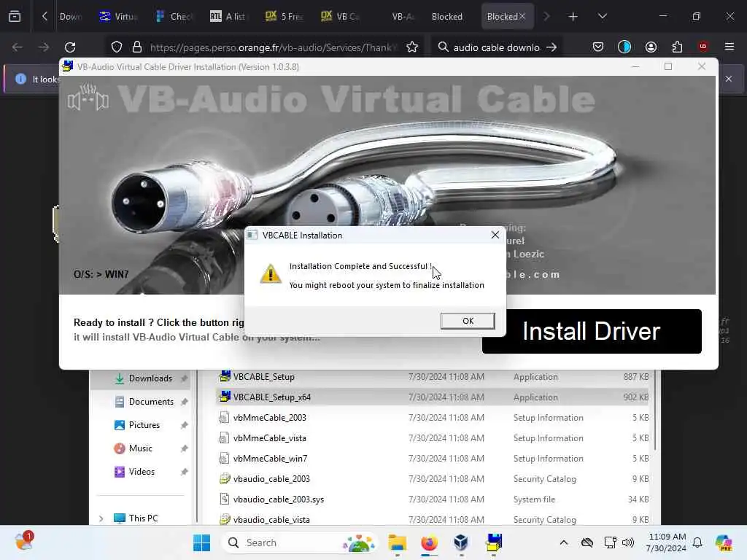Click site padlock security icon
The height and width of the screenshot is (560, 747).
(137, 47)
